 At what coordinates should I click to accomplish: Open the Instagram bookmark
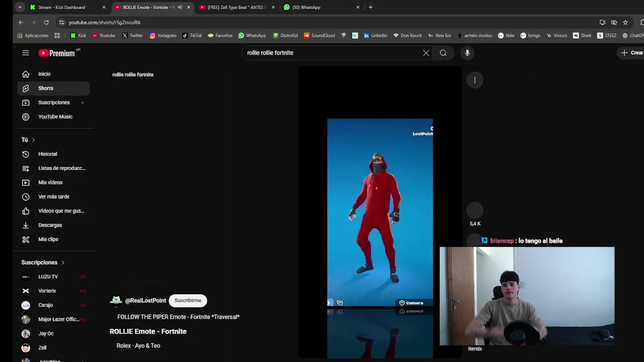(163, 36)
